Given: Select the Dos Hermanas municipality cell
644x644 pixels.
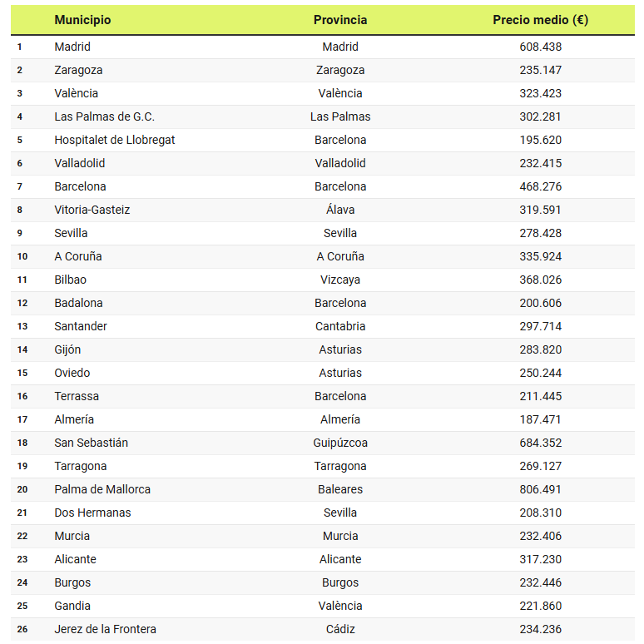Looking at the screenshot, I should pyautogui.click(x=92, y=513).
